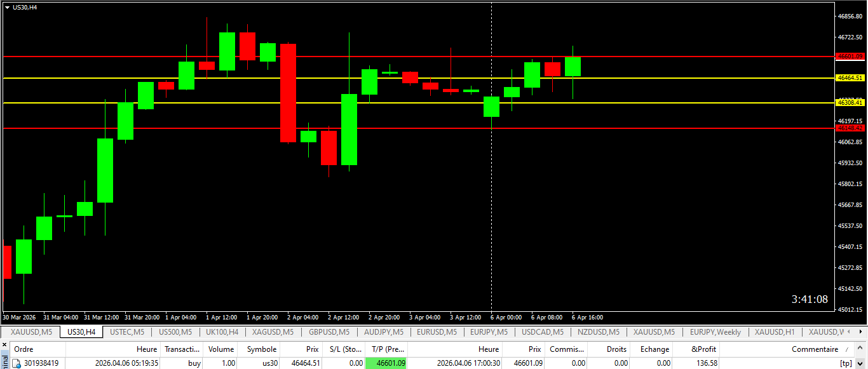Select order number 301938419
The height and width of the screenshot is (369, 868).
click(41, 363)
